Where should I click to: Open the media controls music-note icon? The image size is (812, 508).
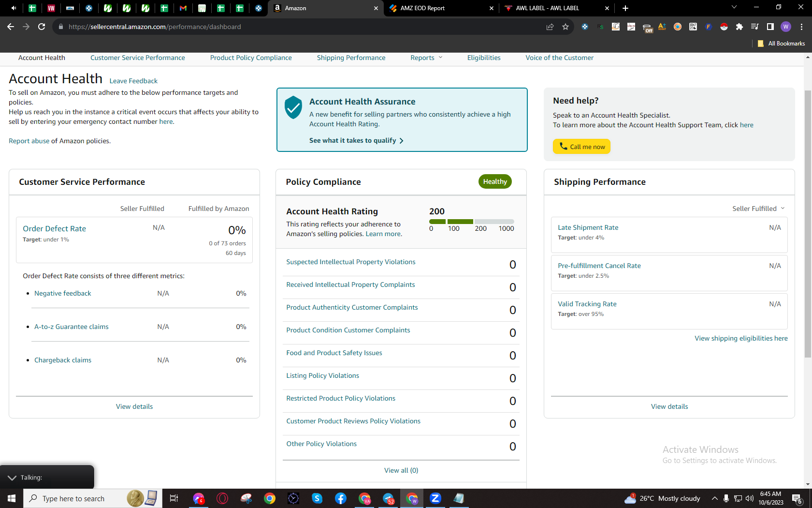(x=755, y=27)
